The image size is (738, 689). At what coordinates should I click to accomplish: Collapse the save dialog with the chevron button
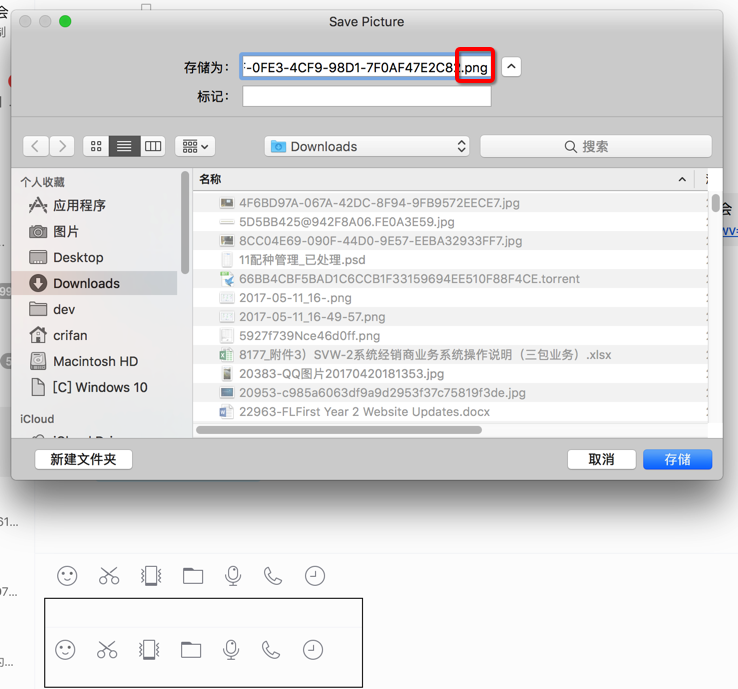pyautogui.click(x=511, y=67)
